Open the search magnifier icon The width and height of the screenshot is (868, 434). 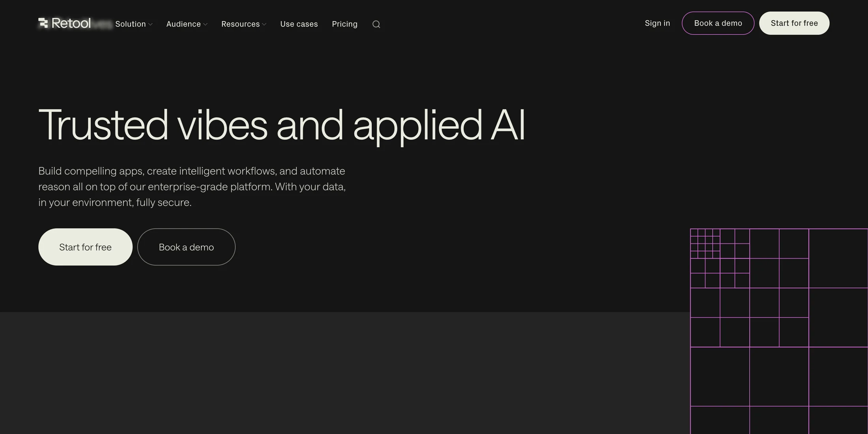(376, 24)
